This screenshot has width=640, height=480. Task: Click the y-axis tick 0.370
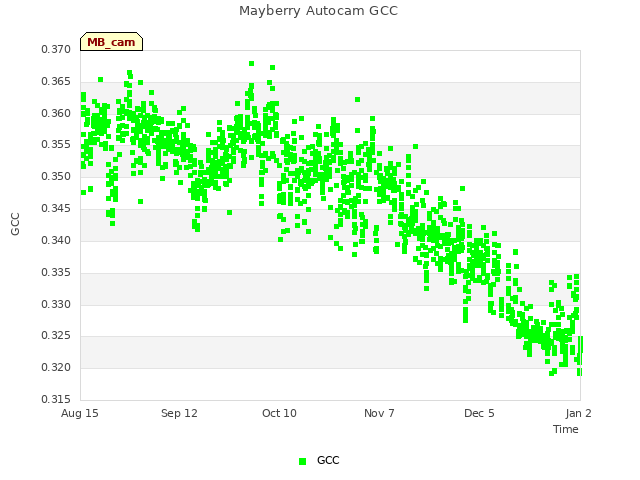pos(56,49)
